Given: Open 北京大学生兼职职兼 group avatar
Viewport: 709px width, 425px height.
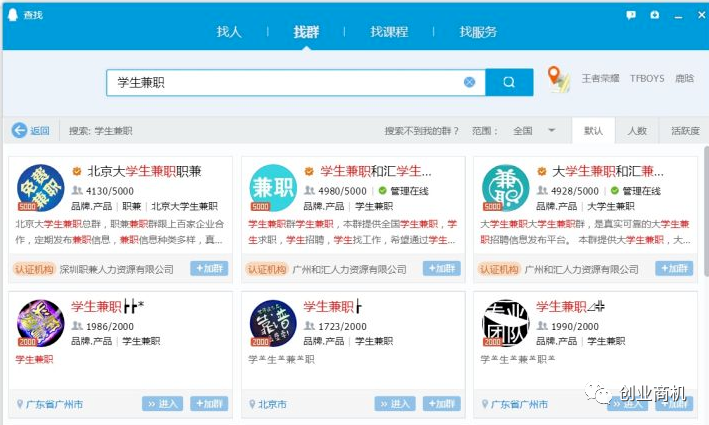Looking at the screenshot, I should tap(40, 188).
